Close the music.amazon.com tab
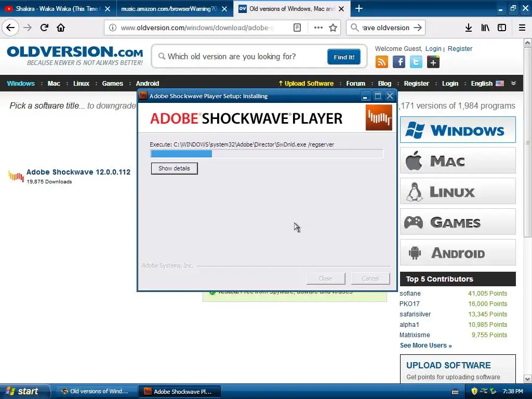 pos(224,9)
